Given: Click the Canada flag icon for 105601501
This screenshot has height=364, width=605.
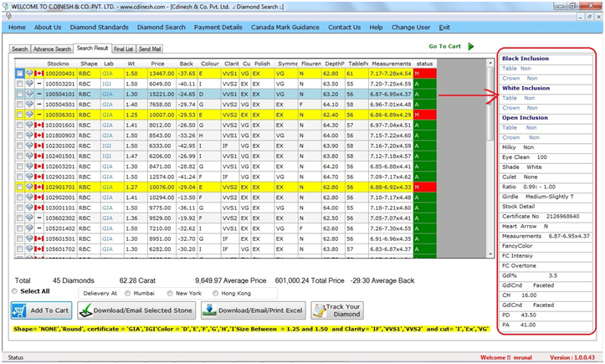Looking at the screenshot, I should coord(39,238).
